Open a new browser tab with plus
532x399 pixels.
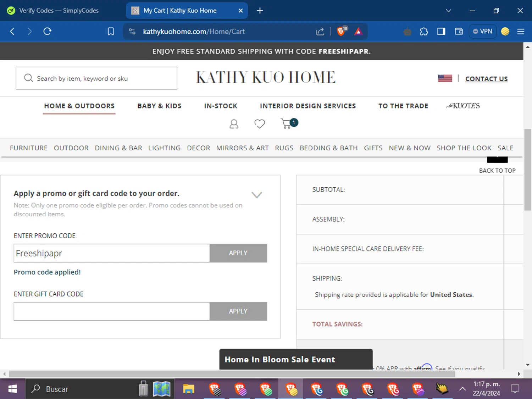tap(260, 11)
